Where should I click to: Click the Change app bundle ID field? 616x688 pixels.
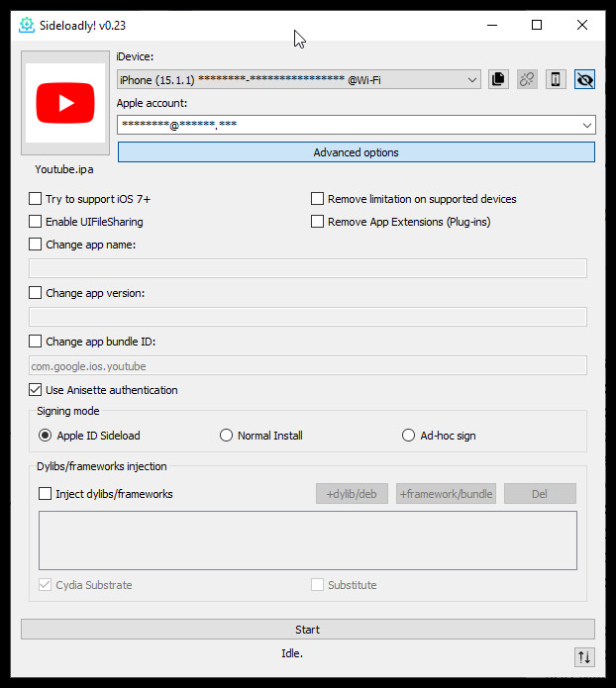coord(308,365)
